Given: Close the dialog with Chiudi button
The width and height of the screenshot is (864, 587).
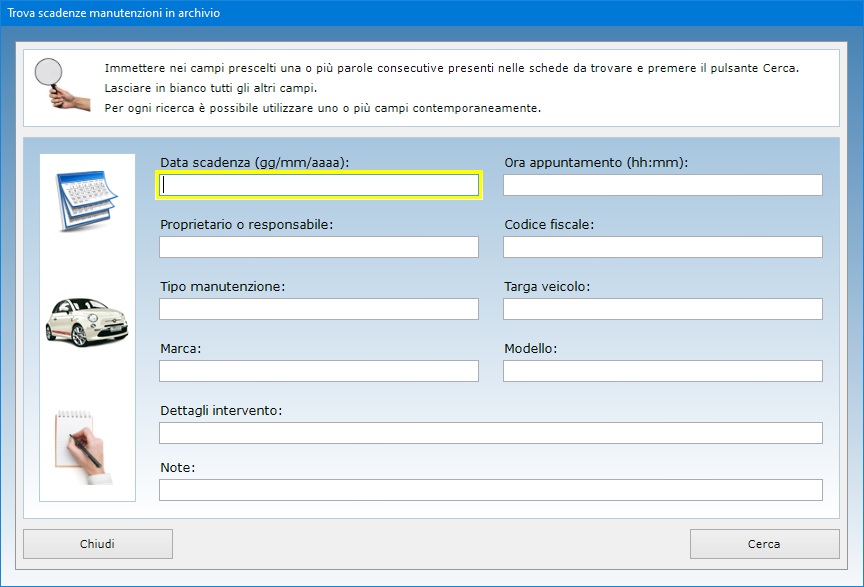Looking at the screenshot, I should tap(98, 544).
